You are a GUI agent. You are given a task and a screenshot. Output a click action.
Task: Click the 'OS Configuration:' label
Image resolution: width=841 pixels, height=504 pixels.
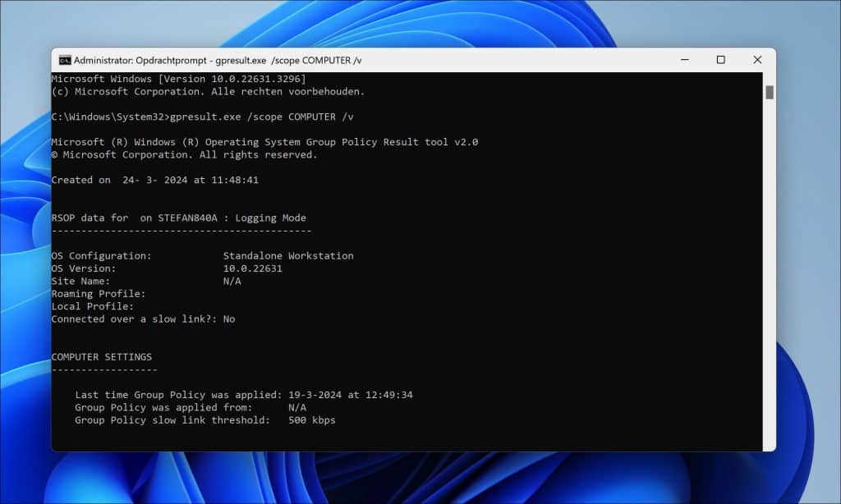point(101,256)
